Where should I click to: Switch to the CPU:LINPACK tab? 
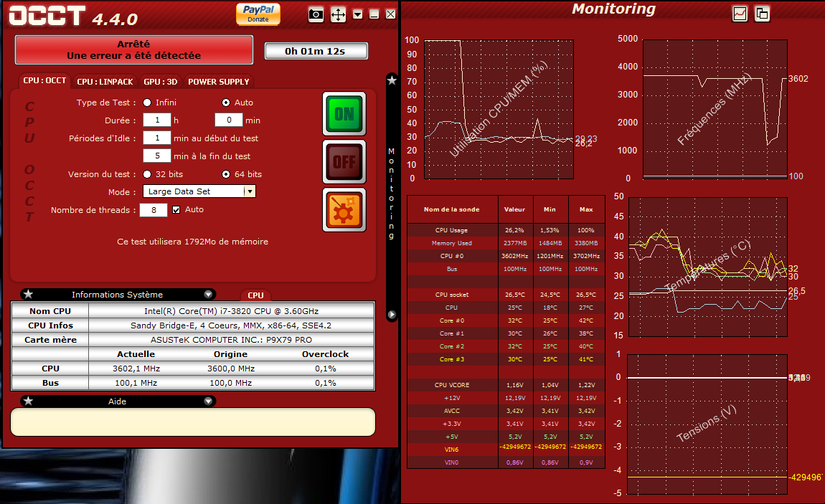(105, 82)
